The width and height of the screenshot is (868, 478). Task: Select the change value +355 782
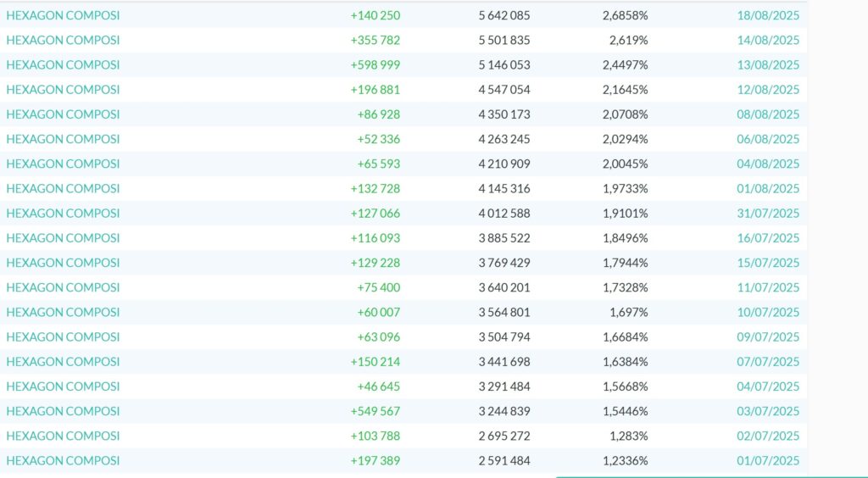click(x=376, y=41)
